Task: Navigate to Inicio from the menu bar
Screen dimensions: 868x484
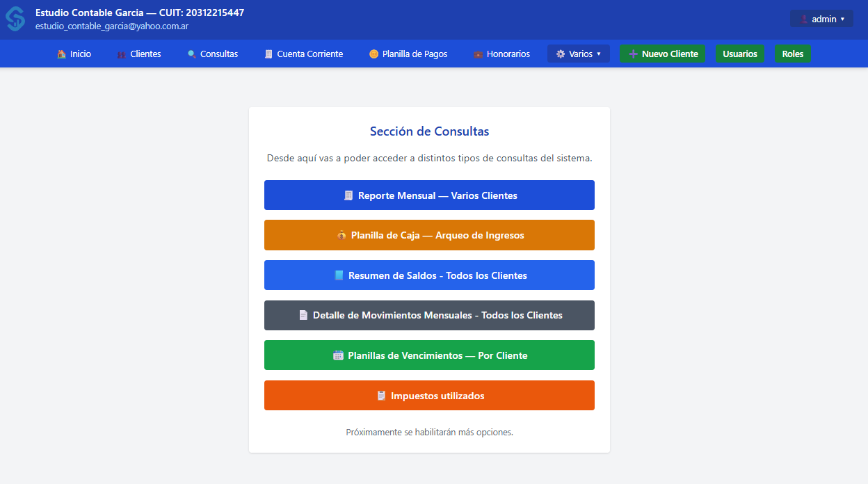Action: (74, 54)
